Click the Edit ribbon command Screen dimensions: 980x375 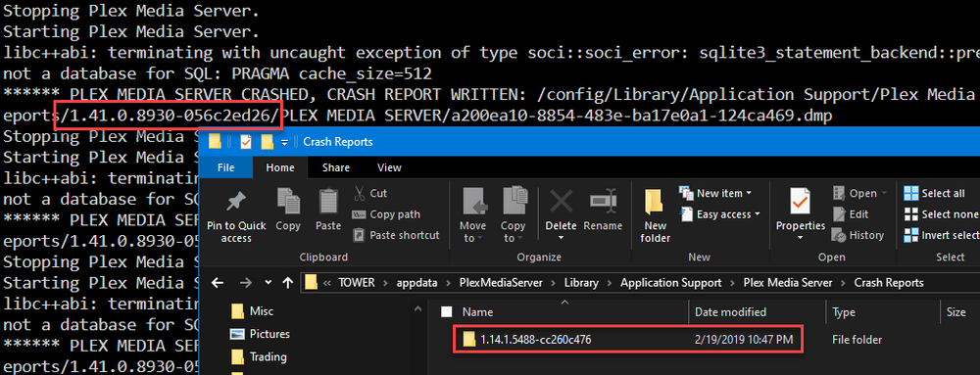pyautogui.click(x=851, y=214)
